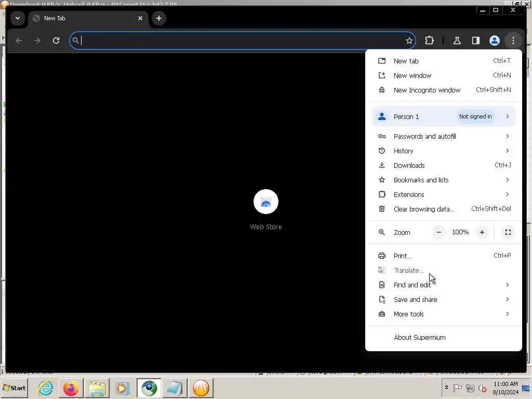
Task: Open the notepad-like taskbar icon
Action: pos(175,388)
